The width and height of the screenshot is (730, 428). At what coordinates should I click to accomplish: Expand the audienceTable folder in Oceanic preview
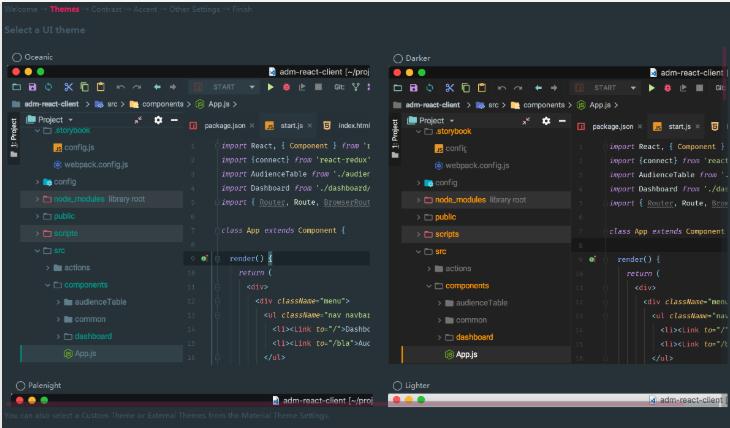pos(58,302)
